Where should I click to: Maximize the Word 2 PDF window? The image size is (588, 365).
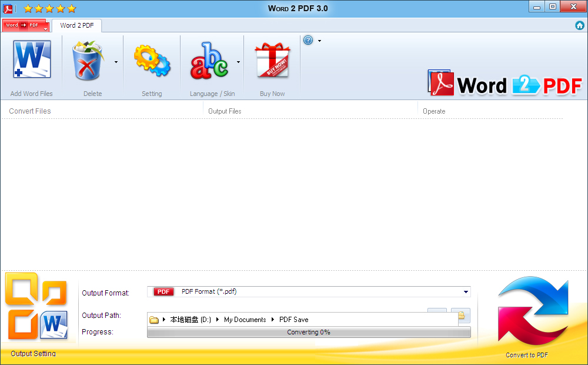(x=552, y=6)
